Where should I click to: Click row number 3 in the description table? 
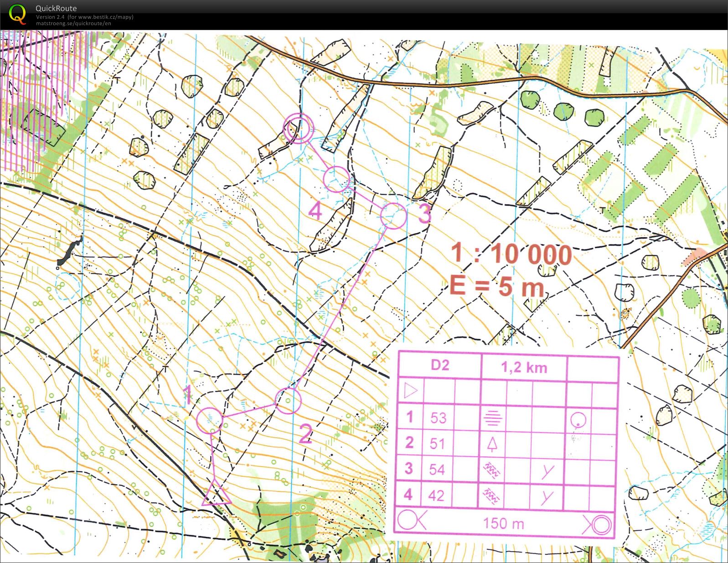click(x=408, y=469)
